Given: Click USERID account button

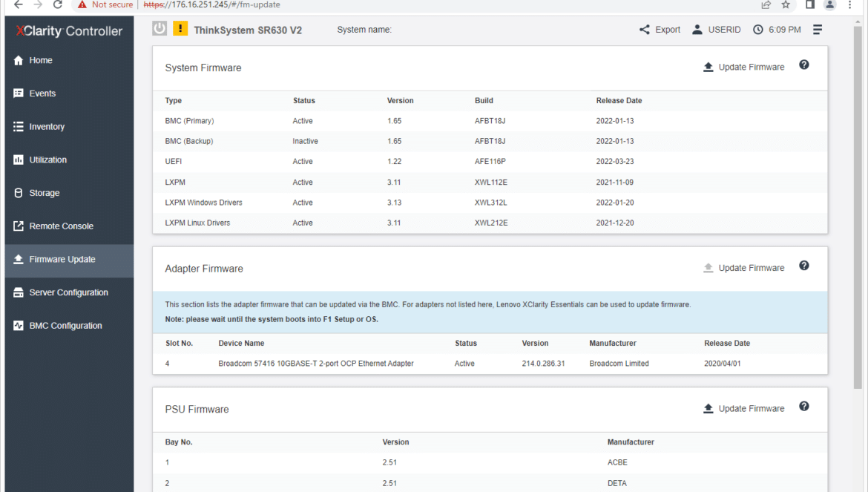Looking at the screenshot, I should click(717, 30).
